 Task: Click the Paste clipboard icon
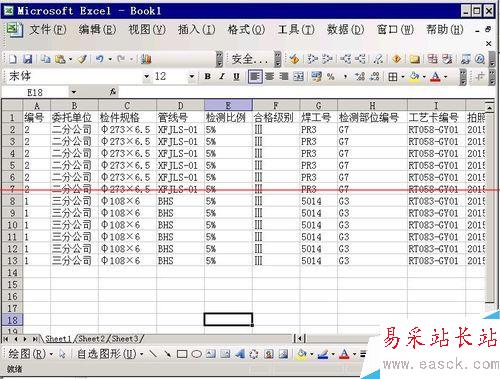(60, 59)
